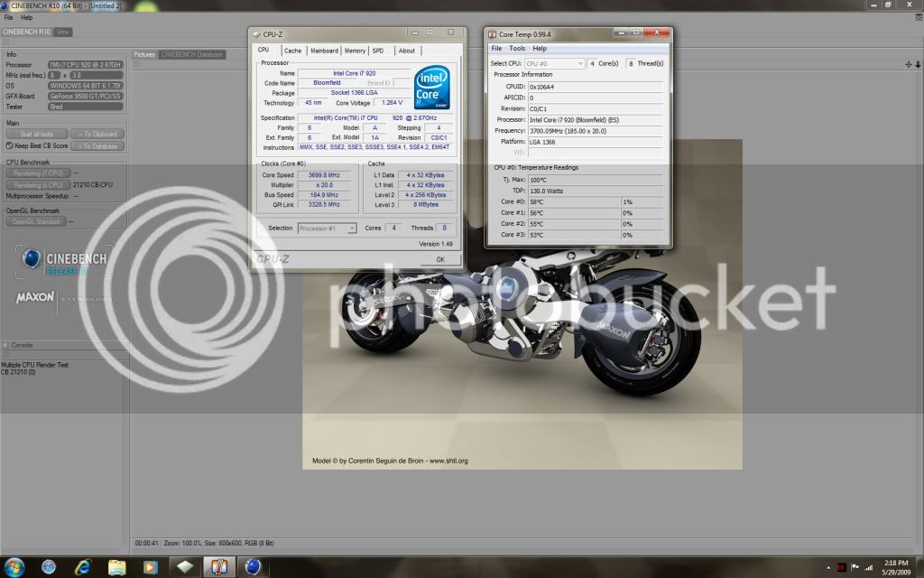Click the Tester field containing Brad
924x578 pixels.
point(86,107)
